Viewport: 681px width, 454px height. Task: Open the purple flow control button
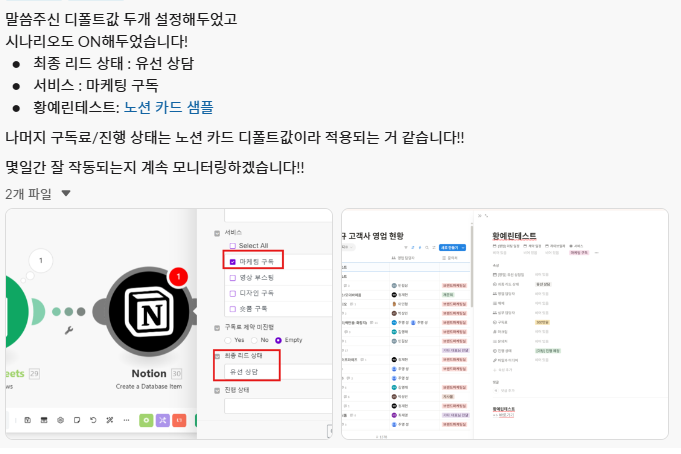coord(162,420)
